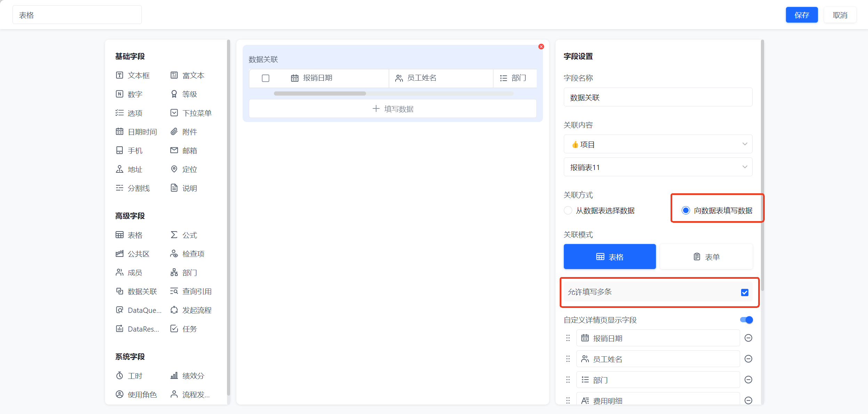868x414 pixels.
Task: Add the 数据关联 field from the palette
Action: pos(136,291)
